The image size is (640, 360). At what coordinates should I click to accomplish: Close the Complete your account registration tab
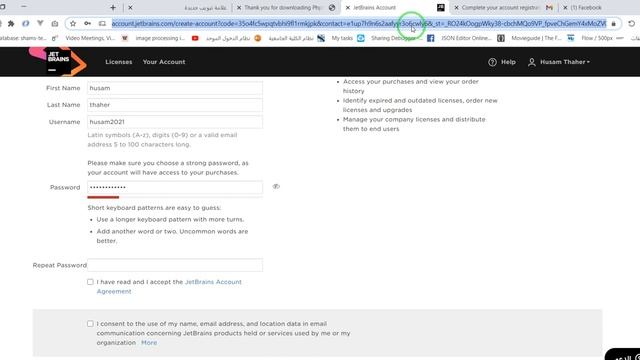coord(456,7)
